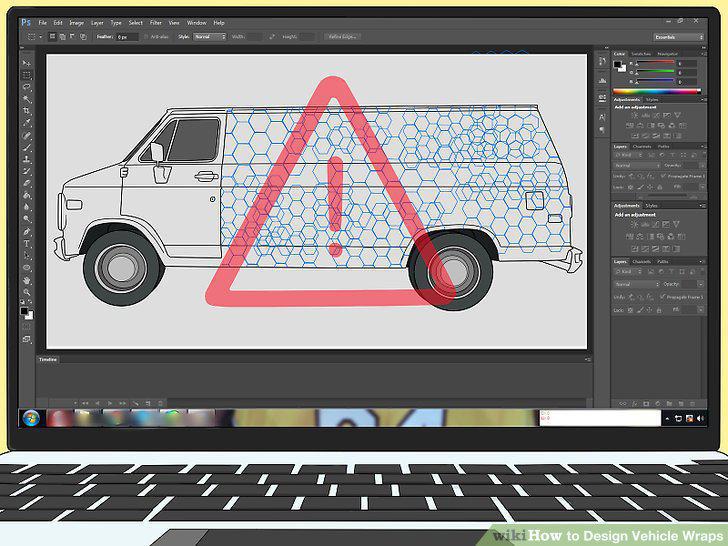This screenshot has width=728, height=546.
Task: Select the Crop tool
Action: [x=26, y=111]
